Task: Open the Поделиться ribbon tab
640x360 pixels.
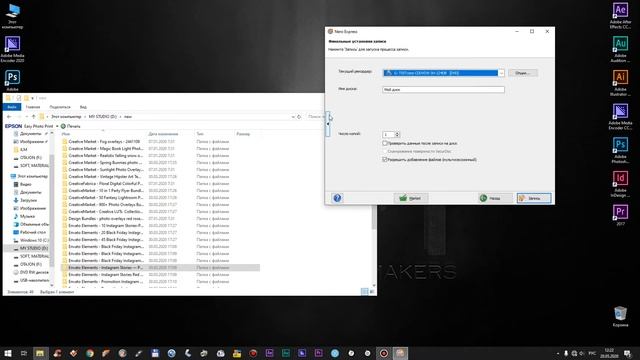Action: (60, 107)
